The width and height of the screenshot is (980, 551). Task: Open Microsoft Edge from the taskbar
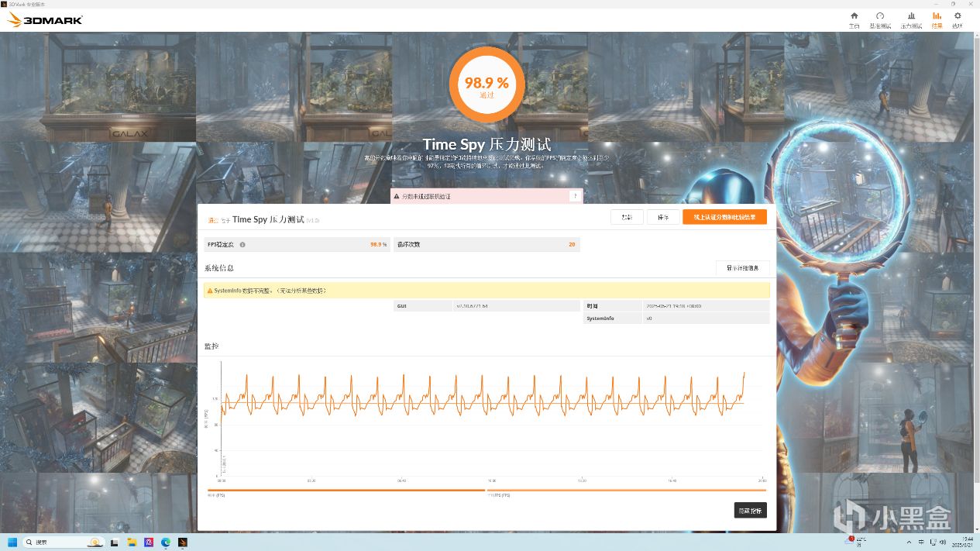(166, 542)
